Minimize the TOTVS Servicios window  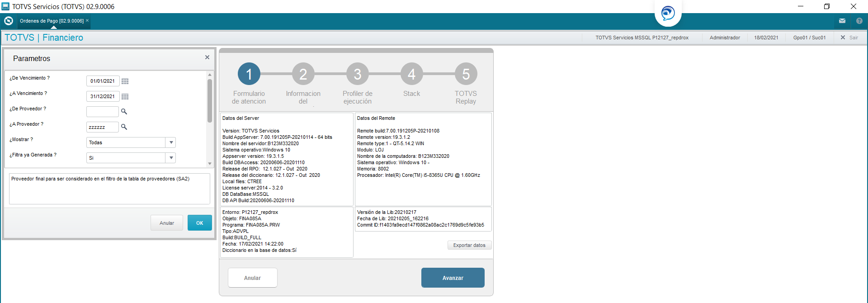pyautogui.click(x=801, y=6)
